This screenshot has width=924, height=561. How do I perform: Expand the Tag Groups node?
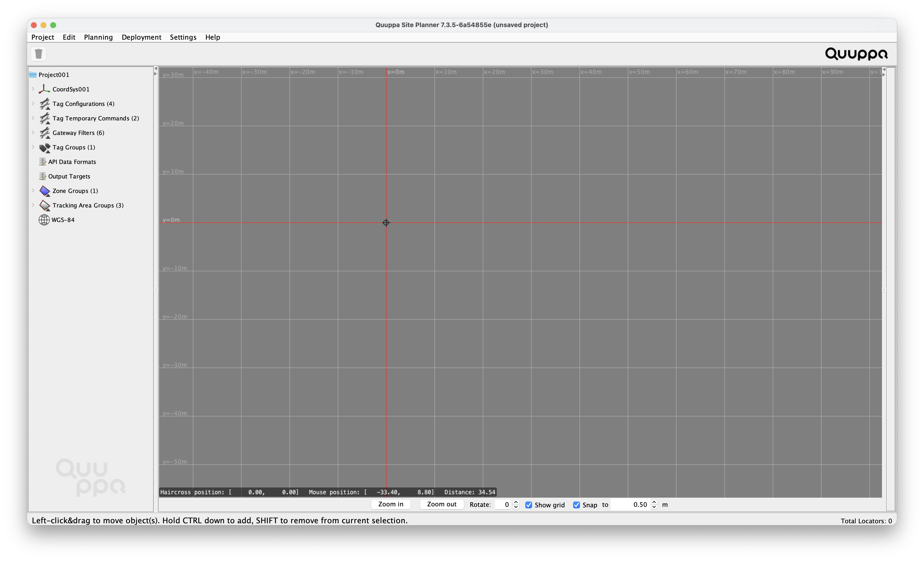click(33, 147)
